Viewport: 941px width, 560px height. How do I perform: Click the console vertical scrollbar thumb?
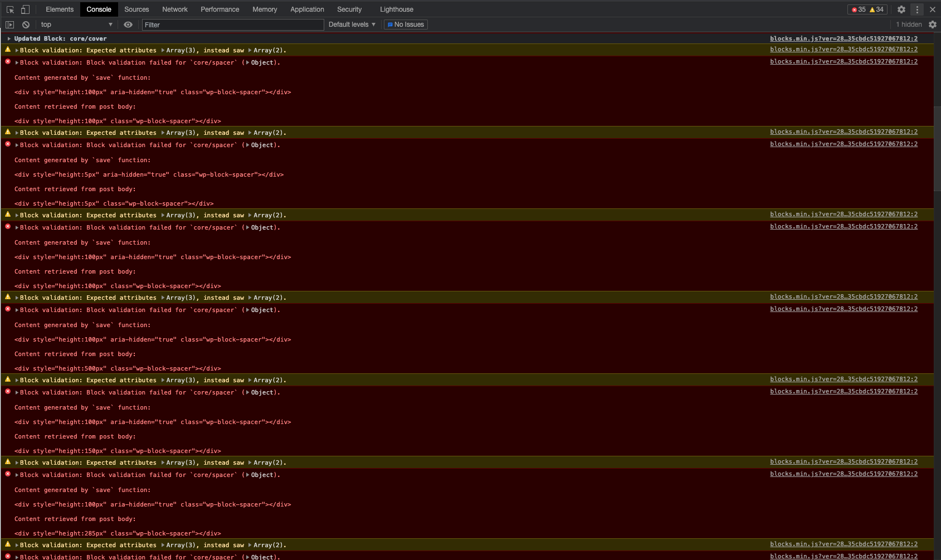tap(938, 149)
